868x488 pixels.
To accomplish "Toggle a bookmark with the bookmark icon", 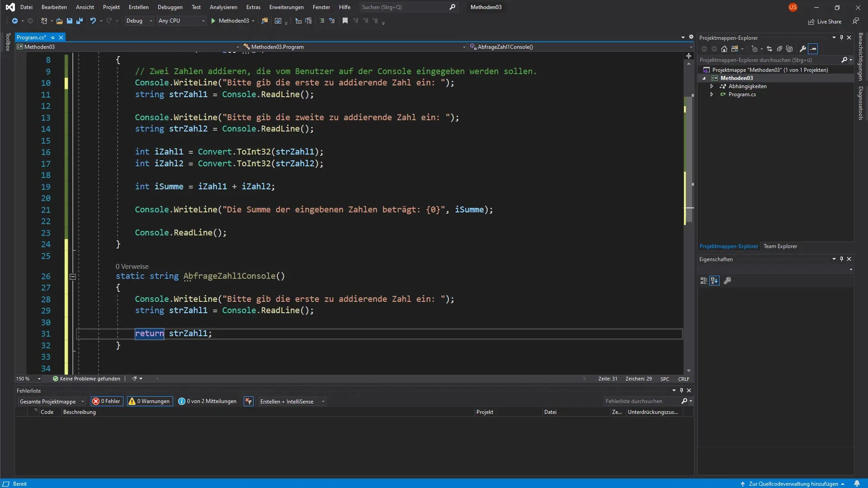I will 345,21.
